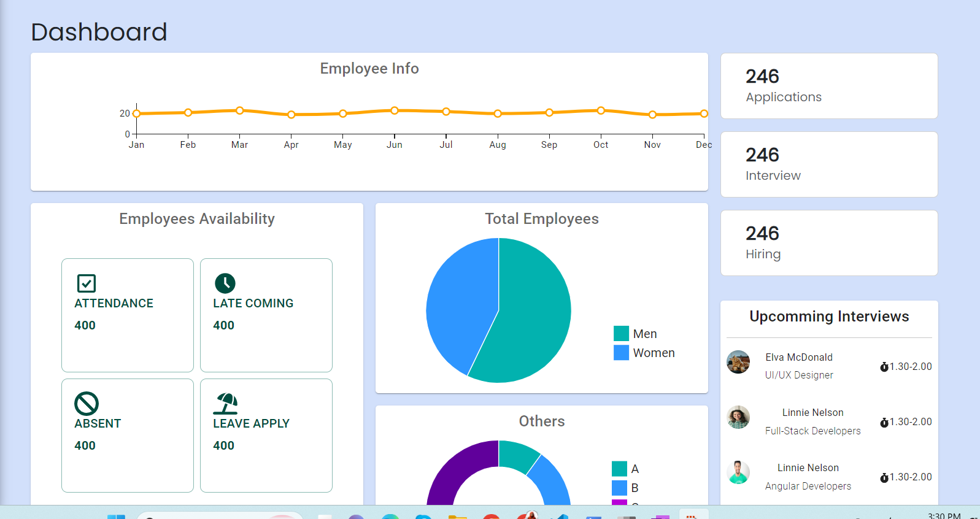Click the 400 value under Absent

(85, 445)
